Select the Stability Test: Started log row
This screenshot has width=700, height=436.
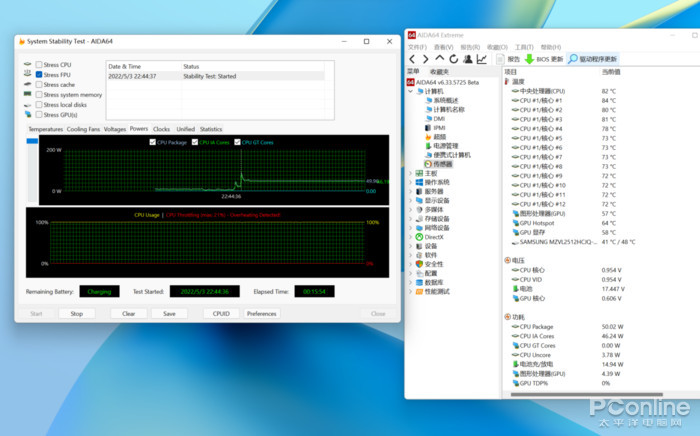pyautogui.click(x=216, y=76)
